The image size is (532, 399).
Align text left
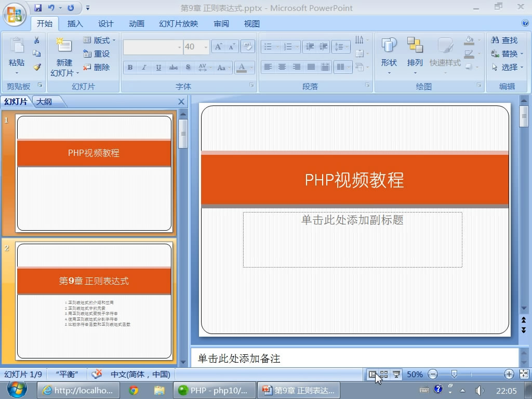pyautogui.click(x=268, y=67)
